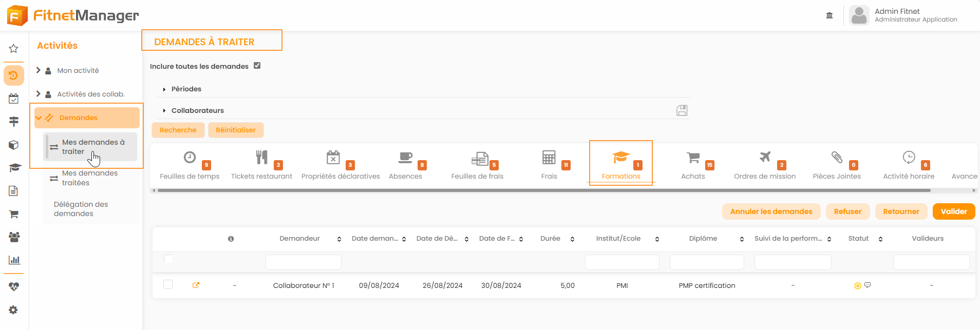The image size is (980, 330).
Task: Open the request details external link icon
Action: (196, 285)
